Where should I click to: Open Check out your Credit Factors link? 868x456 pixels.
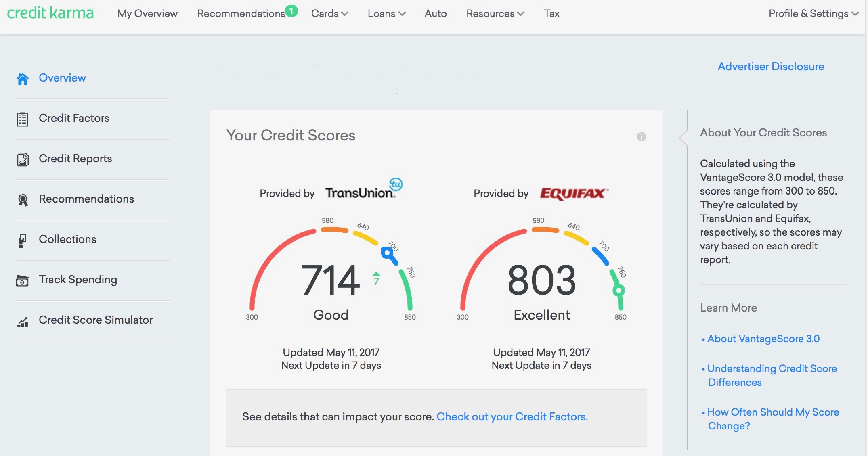pos(512,416)
